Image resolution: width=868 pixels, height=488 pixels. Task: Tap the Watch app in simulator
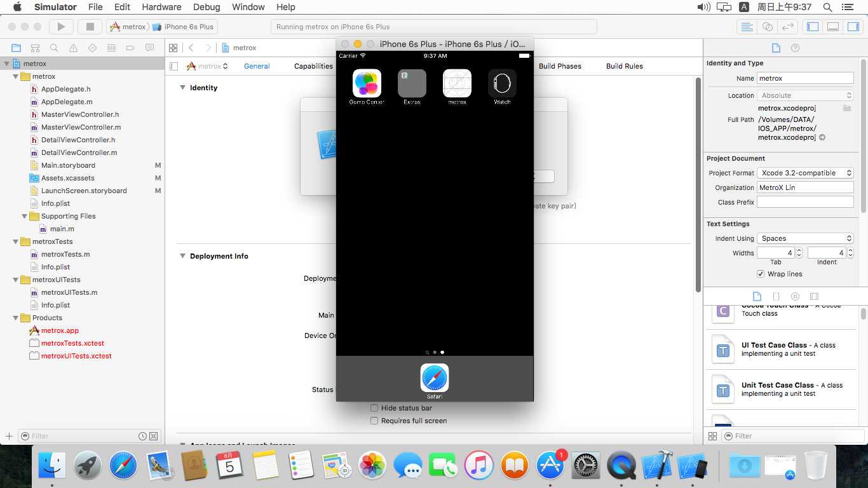502,87
